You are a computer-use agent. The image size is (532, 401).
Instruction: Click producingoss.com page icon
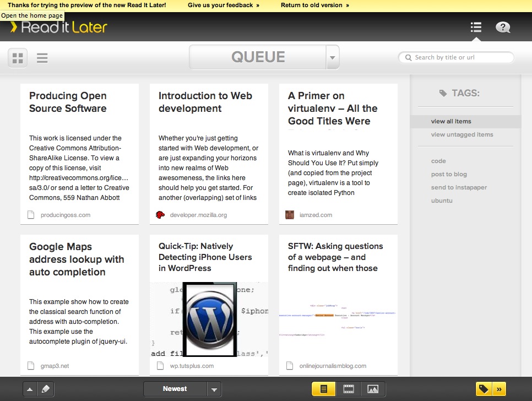click(x=31, y=215)
